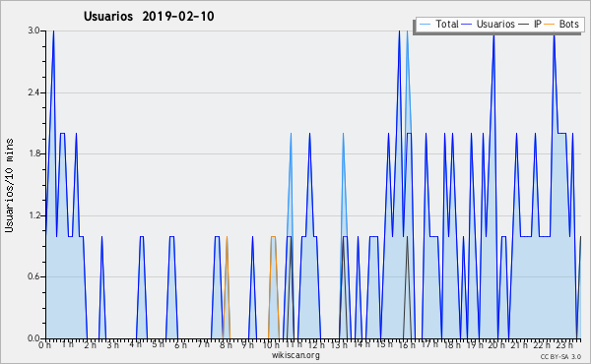Click the '0.6' y-axis value
The height and width of the screenshot is (364, 591).
click(33, 277)
